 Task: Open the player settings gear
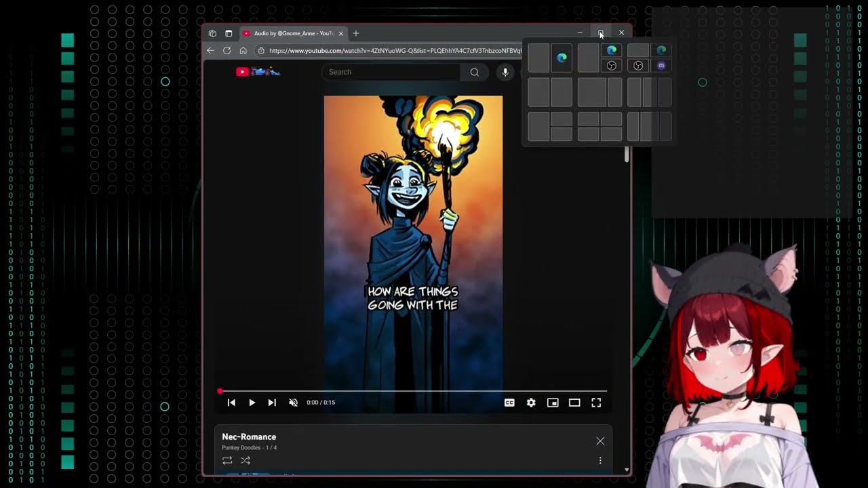531,403
